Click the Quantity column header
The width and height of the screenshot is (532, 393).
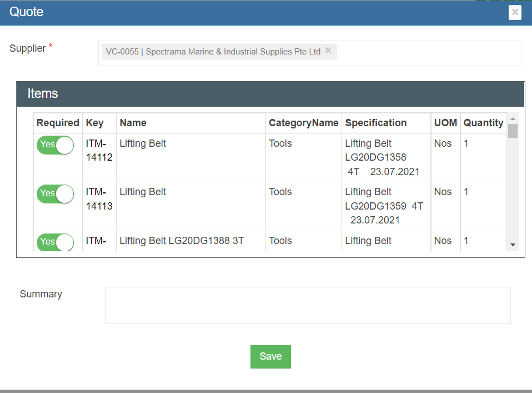[483, 123]
